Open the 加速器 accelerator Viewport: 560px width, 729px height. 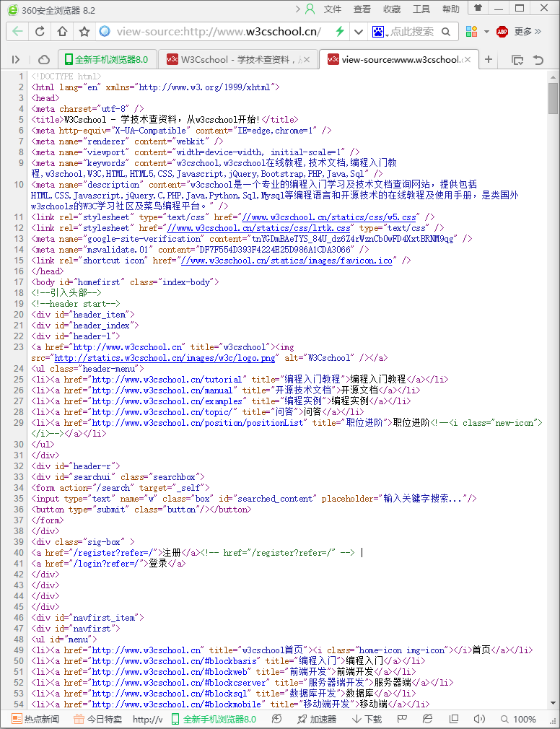317,719
